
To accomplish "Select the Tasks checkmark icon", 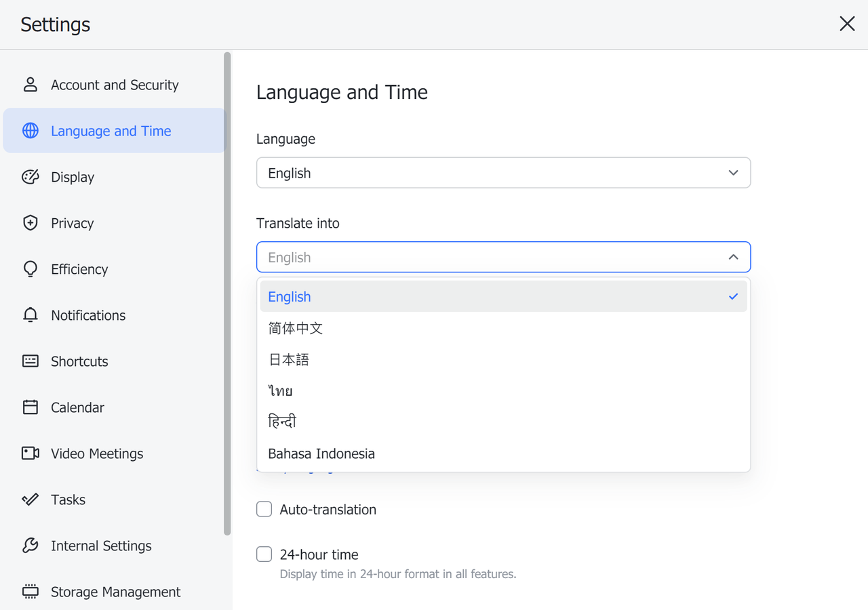I will pyautogui.click(x=30, y=499).
